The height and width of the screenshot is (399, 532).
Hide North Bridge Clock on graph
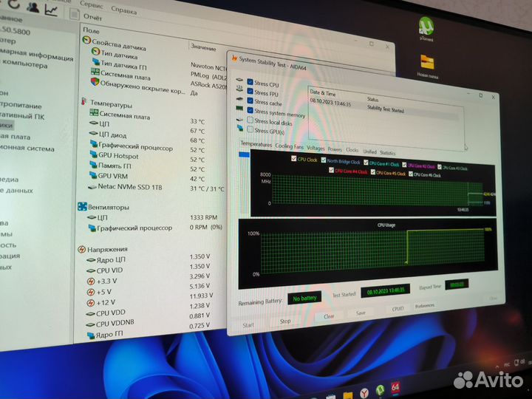click(324, 160)
